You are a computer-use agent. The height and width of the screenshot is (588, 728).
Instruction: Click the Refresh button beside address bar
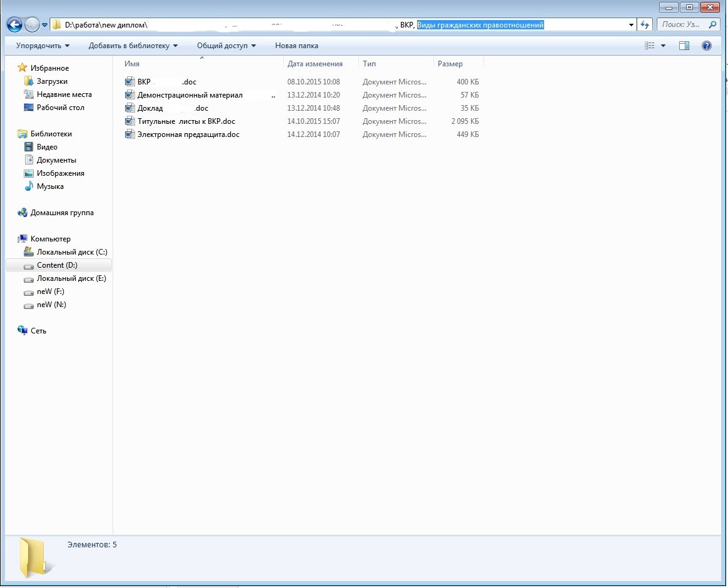pyautogui.click(x=645, y=25)
